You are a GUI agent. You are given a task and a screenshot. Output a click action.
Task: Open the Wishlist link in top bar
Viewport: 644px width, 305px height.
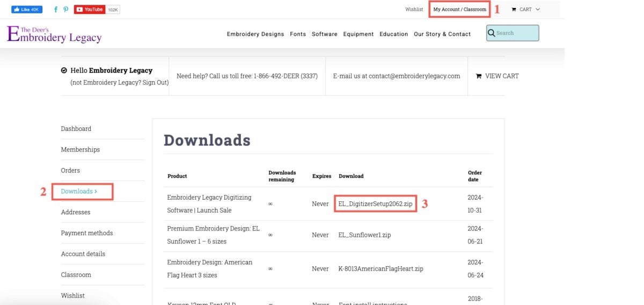[x=414, y=10]
